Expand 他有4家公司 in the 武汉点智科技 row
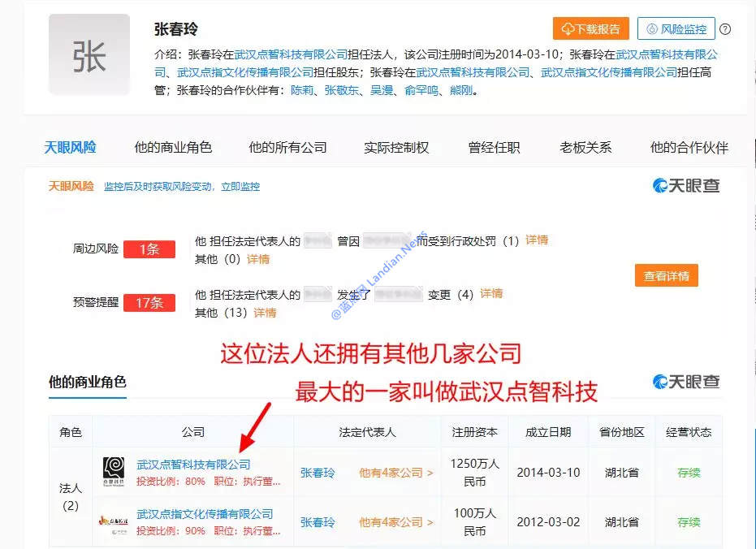This screenshot has height=549, width=756. 395,473
